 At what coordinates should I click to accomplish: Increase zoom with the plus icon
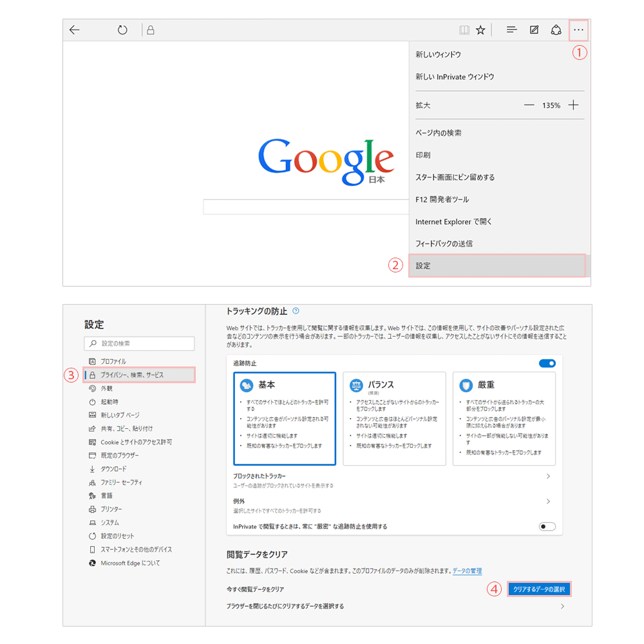click(573, 105)
